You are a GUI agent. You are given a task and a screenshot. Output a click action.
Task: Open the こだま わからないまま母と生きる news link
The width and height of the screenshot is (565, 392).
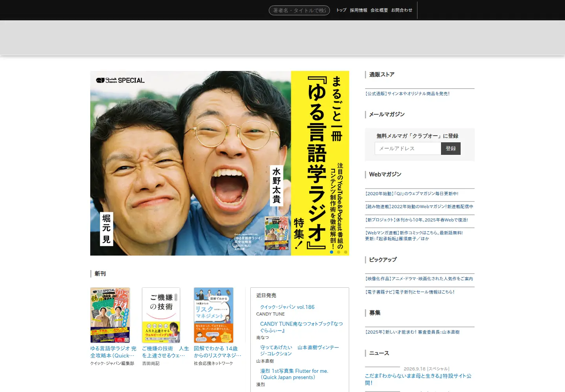point(418,379)
